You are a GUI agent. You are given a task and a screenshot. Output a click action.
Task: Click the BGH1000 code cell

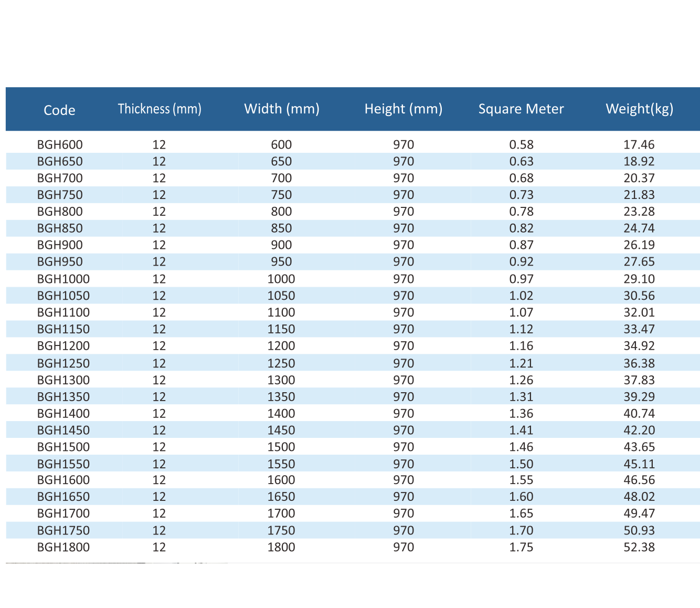pyautogui.click(x=63, y=279)
